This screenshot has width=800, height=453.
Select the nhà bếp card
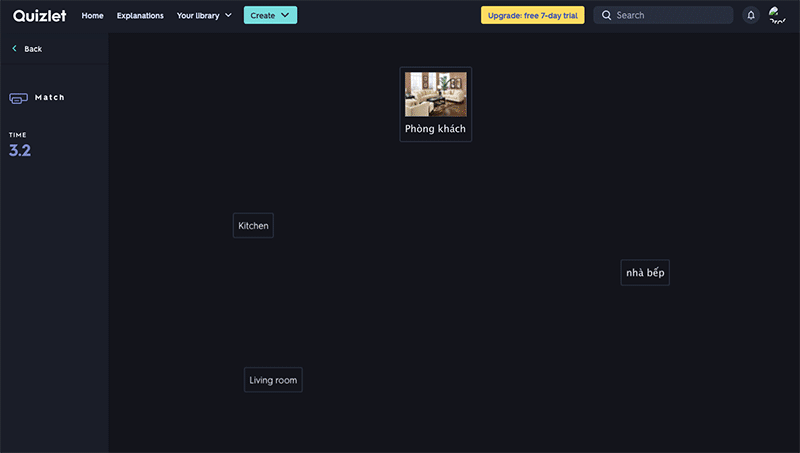pyautogui.click(x=645, y=272)
